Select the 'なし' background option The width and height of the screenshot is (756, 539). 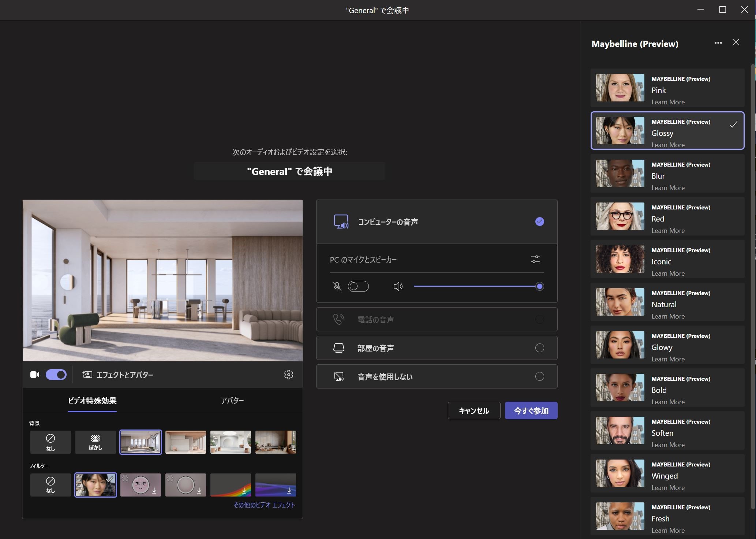coord(50,442)
